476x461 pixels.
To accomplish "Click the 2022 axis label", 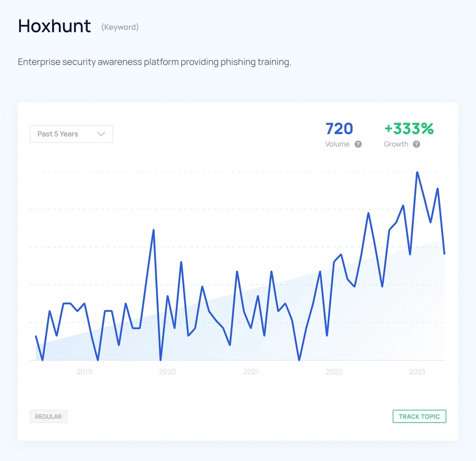I will pyautogui.click(x=334, y=372).
